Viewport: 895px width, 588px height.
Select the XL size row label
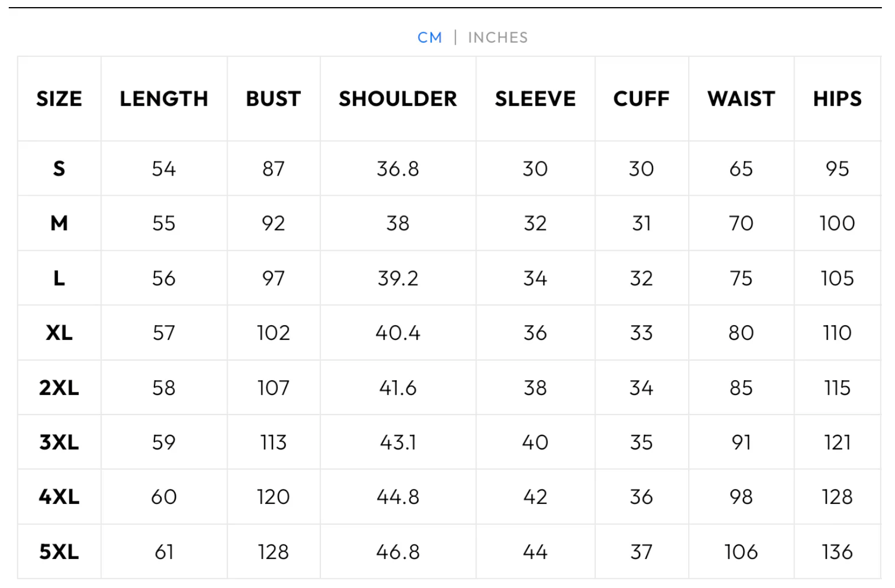(x=59, y=333)
